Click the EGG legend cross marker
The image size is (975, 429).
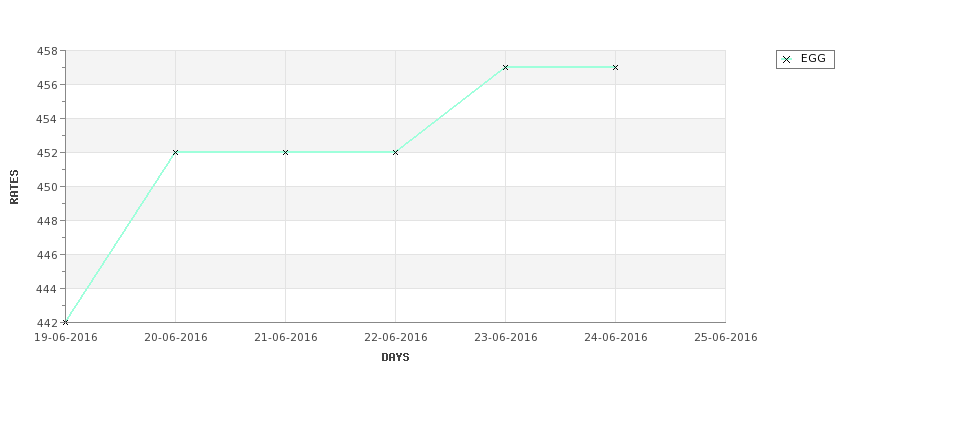click(x=787, y=60)
